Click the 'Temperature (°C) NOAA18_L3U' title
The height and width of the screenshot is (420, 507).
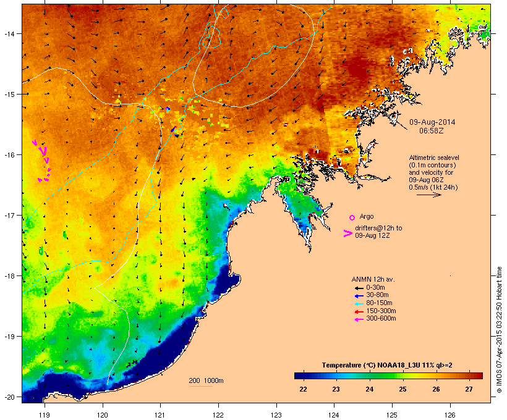(370, 365)
